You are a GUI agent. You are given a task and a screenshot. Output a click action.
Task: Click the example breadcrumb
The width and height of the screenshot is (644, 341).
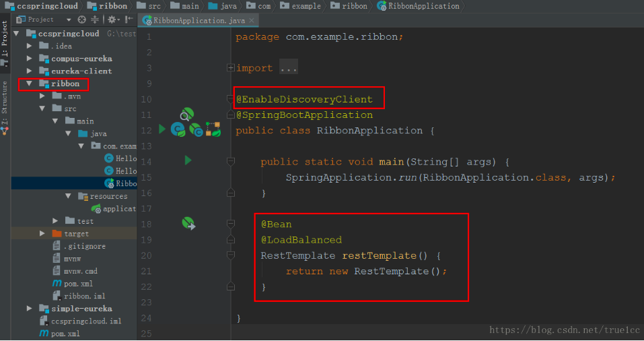pos(301,6)
